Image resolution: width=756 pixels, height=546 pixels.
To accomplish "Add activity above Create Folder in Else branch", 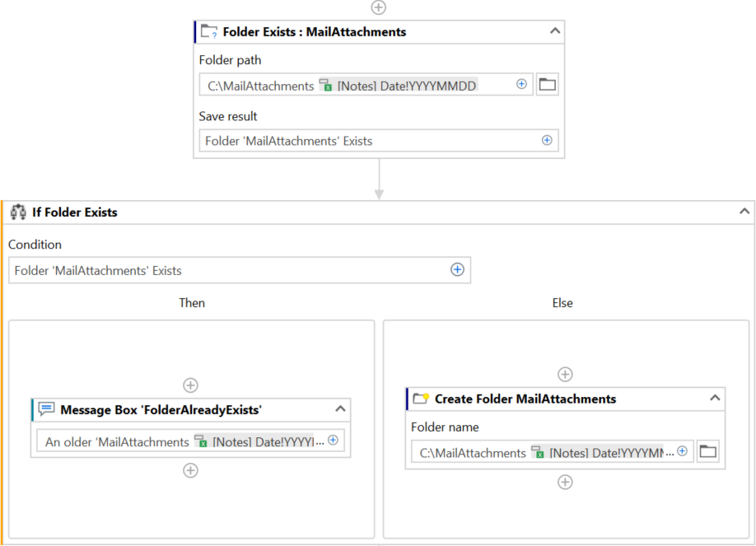I will pos(565,375).
